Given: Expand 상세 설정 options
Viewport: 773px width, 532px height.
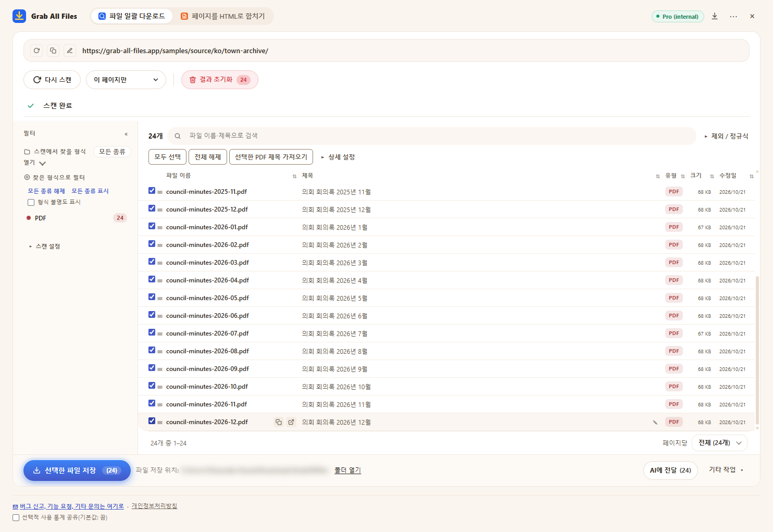Looking at the screenshot, I should pos(338,157).
